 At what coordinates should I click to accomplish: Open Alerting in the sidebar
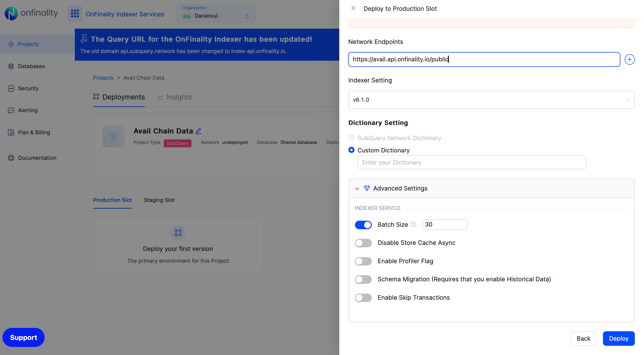tap(28, 110)
